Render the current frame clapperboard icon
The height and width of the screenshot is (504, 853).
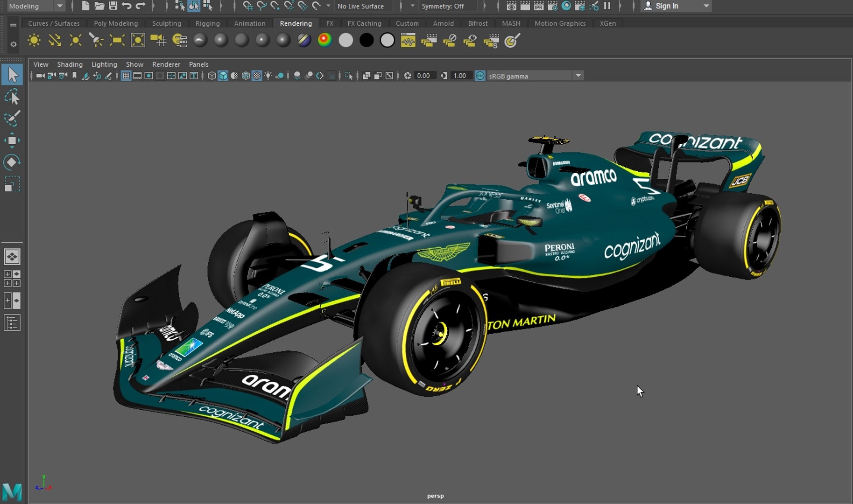point(525,6)
